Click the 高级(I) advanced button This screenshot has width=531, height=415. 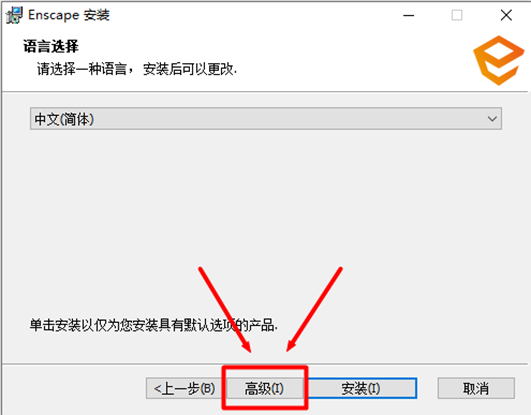[x=264, y=388]
